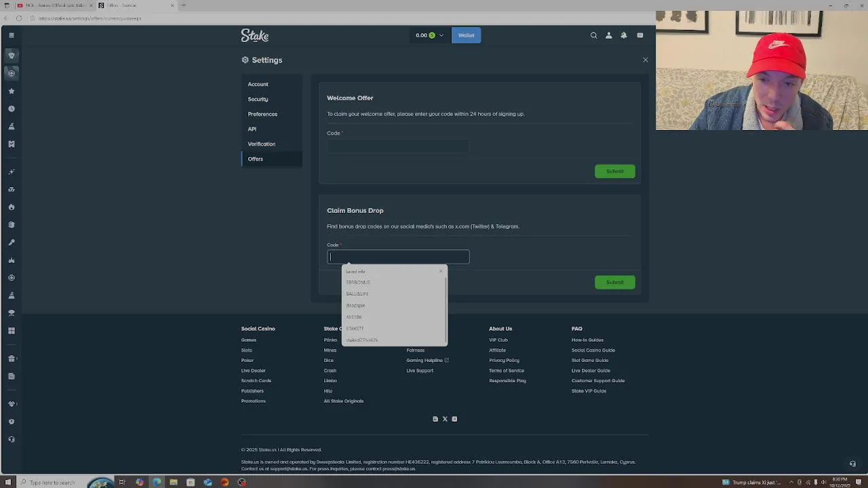
Task: Open Mines under Stake Originals
Action: pyautogui.click(x=330, y=350)
